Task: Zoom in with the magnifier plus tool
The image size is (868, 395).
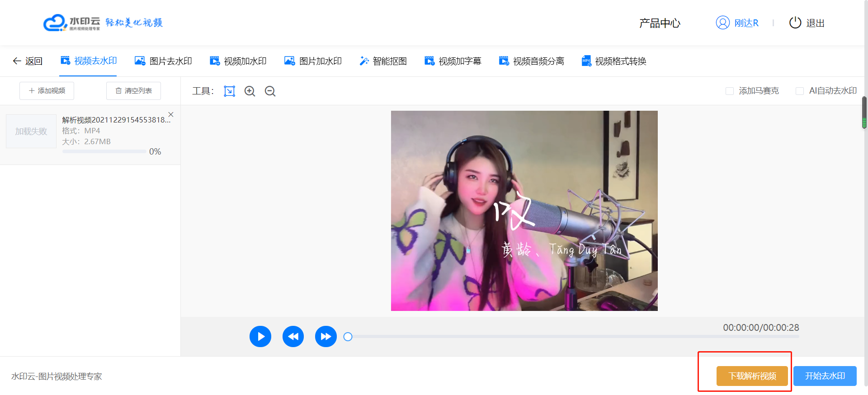Action: coord(250,91)
